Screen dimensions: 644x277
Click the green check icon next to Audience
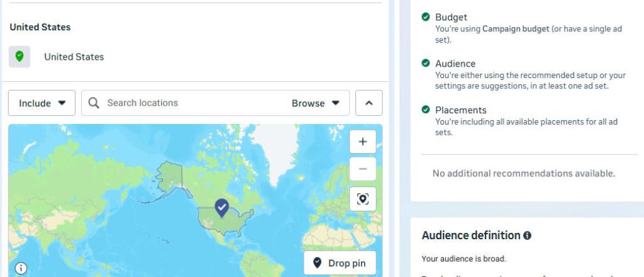426,64
